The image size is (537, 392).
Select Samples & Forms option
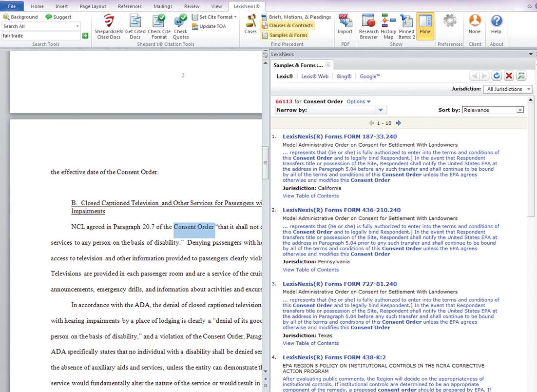[285, 35]
